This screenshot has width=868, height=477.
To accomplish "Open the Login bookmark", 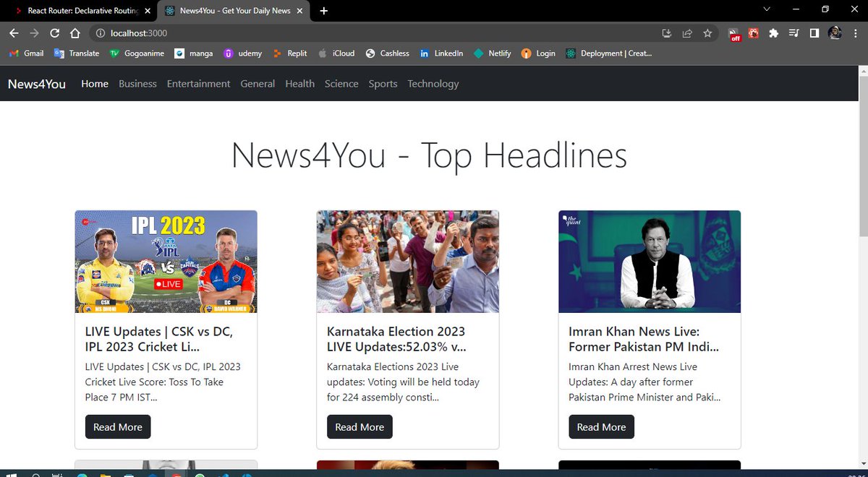I will point(538,53).
